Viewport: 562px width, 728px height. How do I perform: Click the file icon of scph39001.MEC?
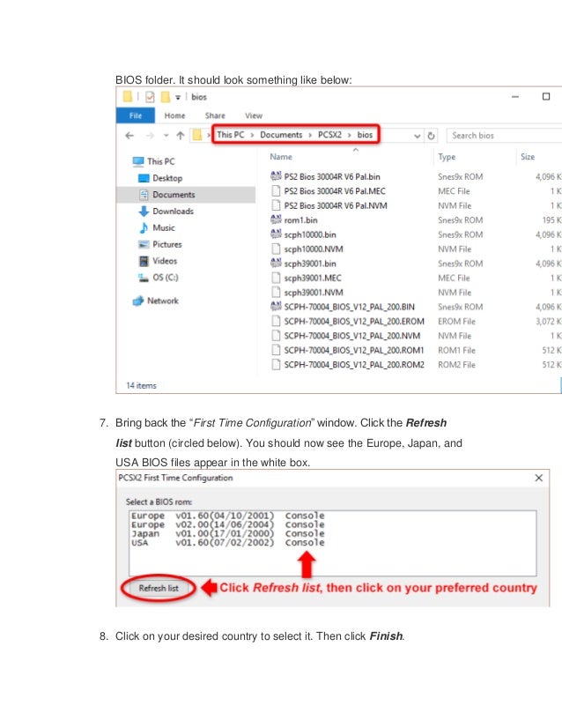click(276, 279)
